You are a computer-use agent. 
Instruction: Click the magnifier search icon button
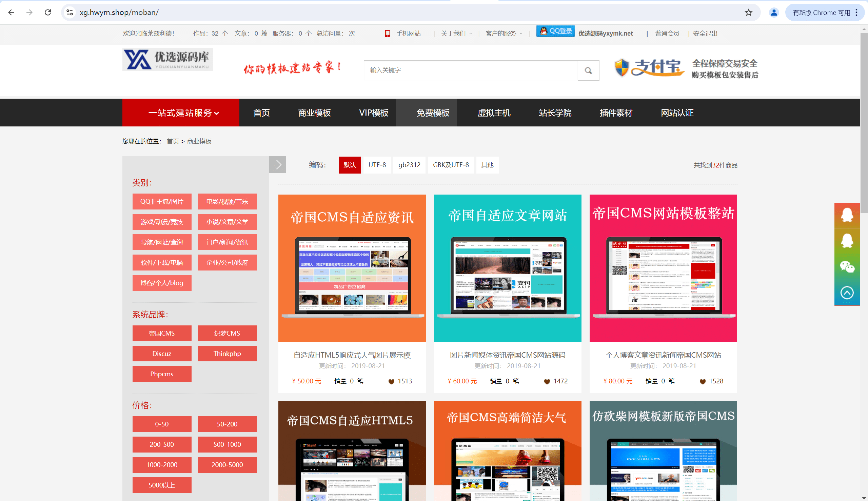coord(588,70)
